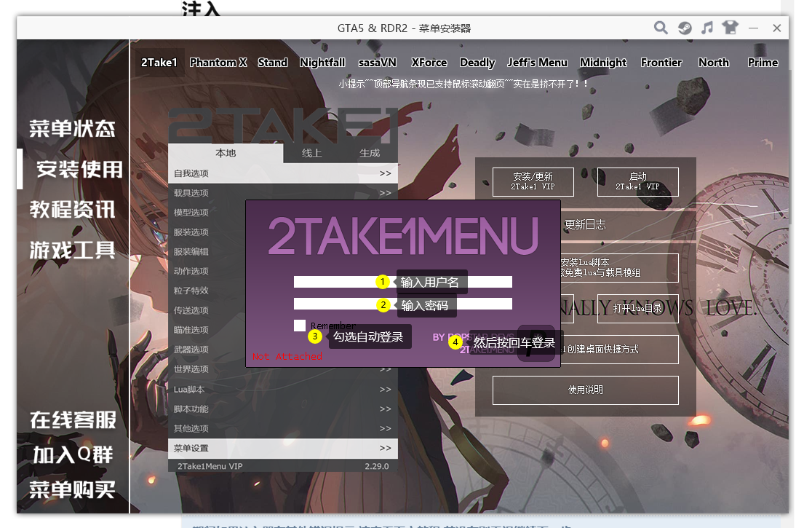Minimize the menu installer window
812x528 pixels.
[754, 28]
